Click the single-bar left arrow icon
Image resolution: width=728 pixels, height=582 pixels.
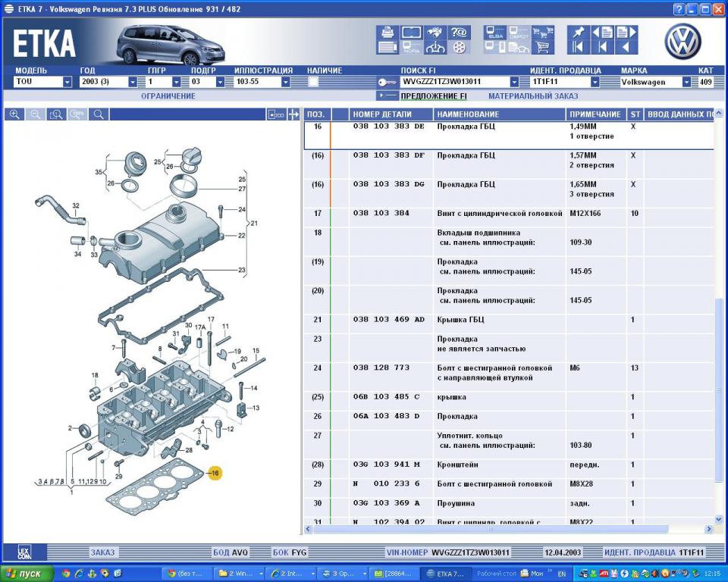602,47
